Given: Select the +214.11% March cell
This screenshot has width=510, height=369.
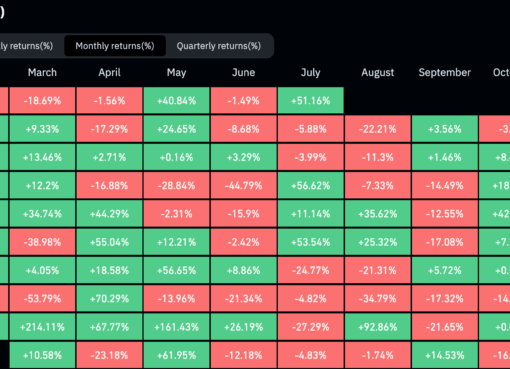Looking at the screenshot, I should point(42,327).
